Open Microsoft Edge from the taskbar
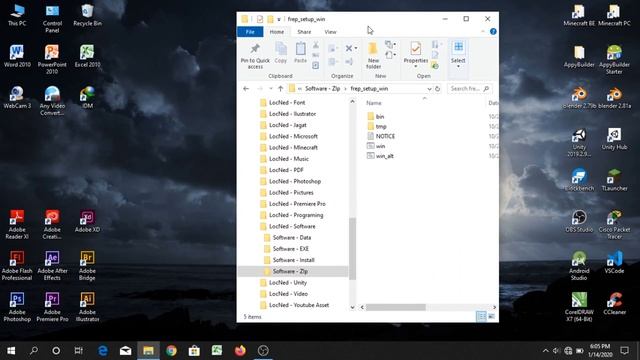 coord(102,350)
